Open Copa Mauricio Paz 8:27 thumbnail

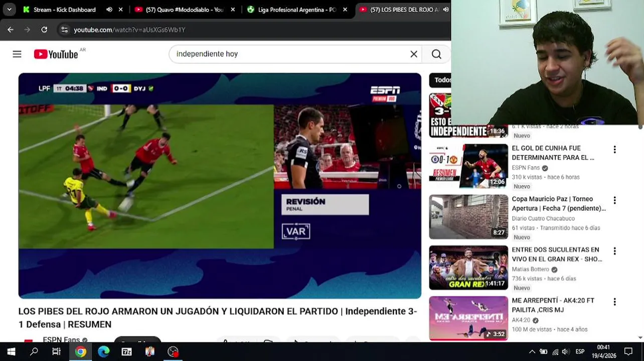coord(468,217)
